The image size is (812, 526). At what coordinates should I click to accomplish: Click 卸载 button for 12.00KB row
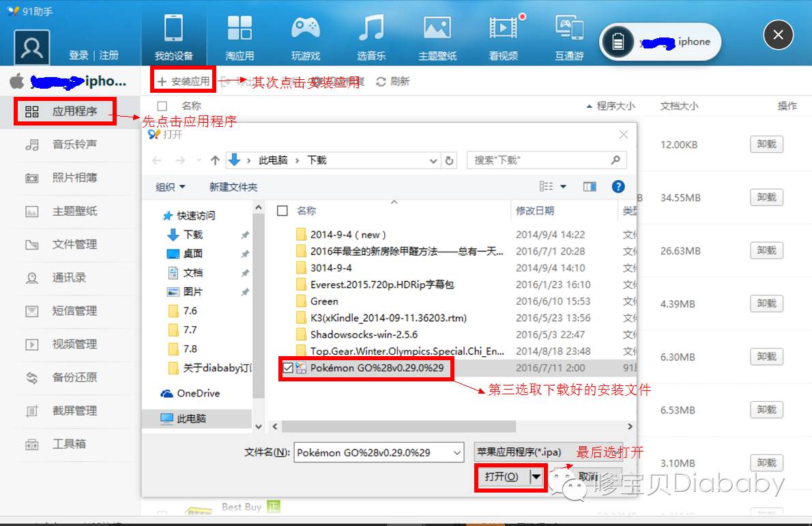[x=766, y=144]
